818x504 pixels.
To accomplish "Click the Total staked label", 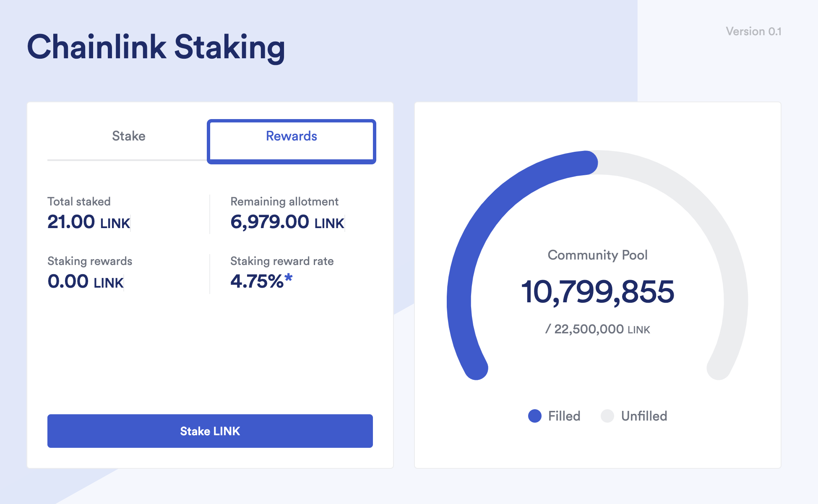I will [79, 202].
